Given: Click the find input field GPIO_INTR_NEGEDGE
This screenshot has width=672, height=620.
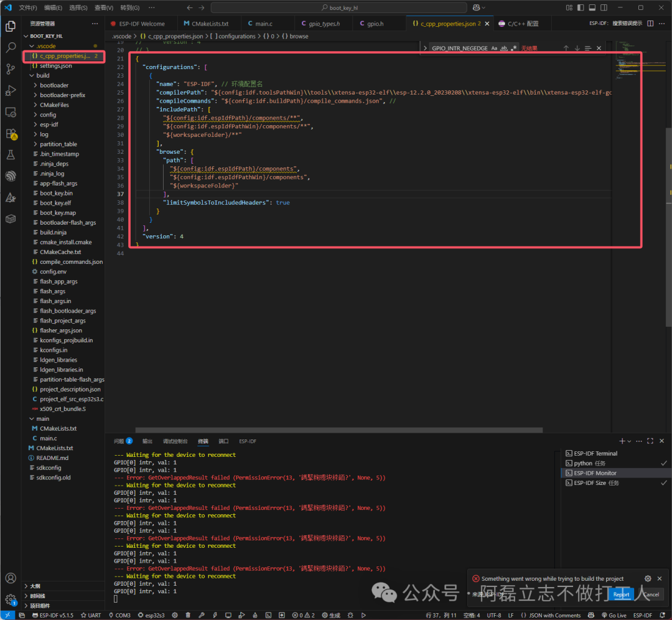Looking at the screenshot, I should 459,48.
